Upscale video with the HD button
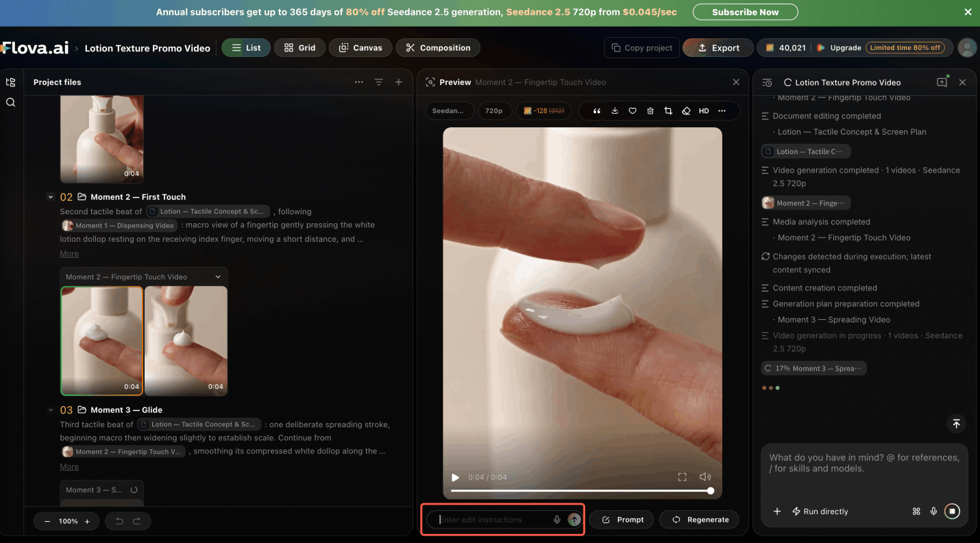980x543 pixels. point(704,111)
